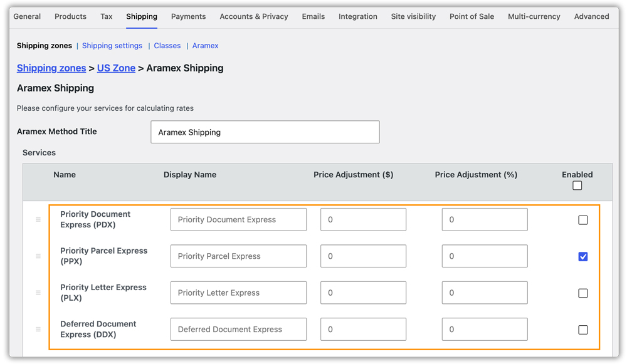Click PLX Price Adjustment ($) field
627x364 pixels.
pyautogui.click(x=363, y=293)
